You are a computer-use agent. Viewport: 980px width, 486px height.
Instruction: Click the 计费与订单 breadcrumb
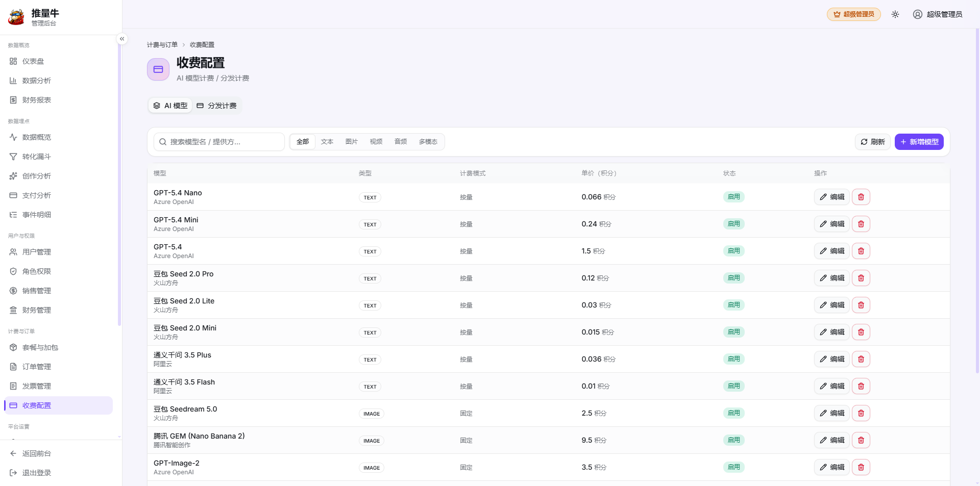pyautogui.click(x=162, y=45)
